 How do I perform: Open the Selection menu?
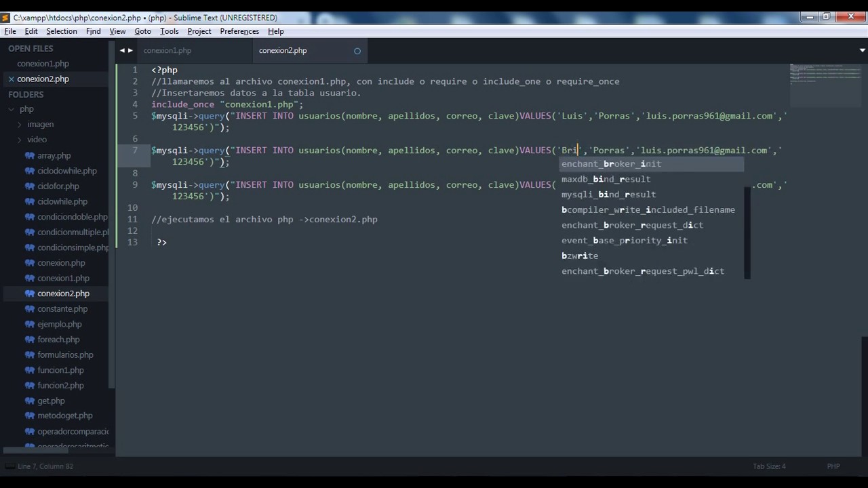(62, 31)
